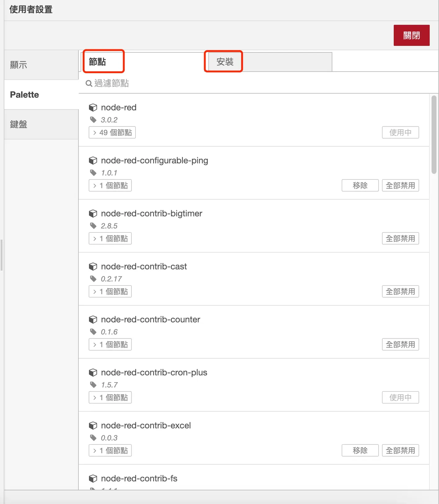Click the version number "3.0.2"

[109, 120]
